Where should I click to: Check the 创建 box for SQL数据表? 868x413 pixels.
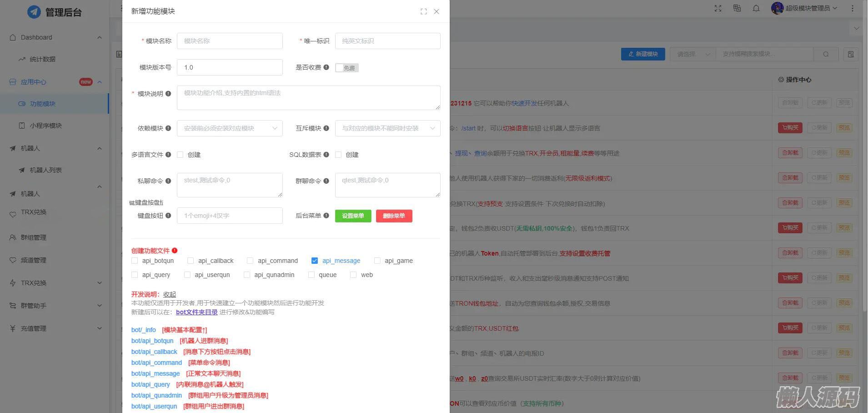(338, 155)
